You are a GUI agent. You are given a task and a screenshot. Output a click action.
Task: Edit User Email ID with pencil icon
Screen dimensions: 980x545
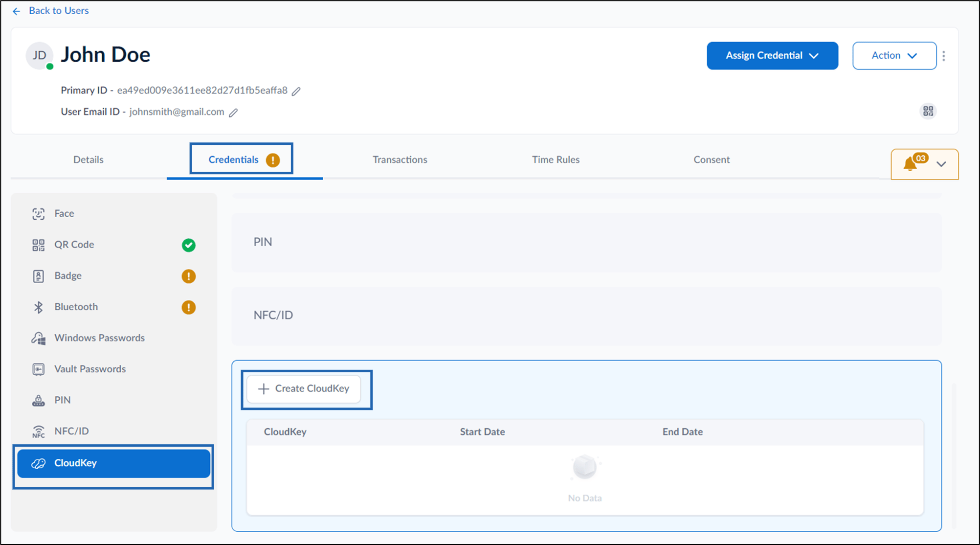click(234, 113)
